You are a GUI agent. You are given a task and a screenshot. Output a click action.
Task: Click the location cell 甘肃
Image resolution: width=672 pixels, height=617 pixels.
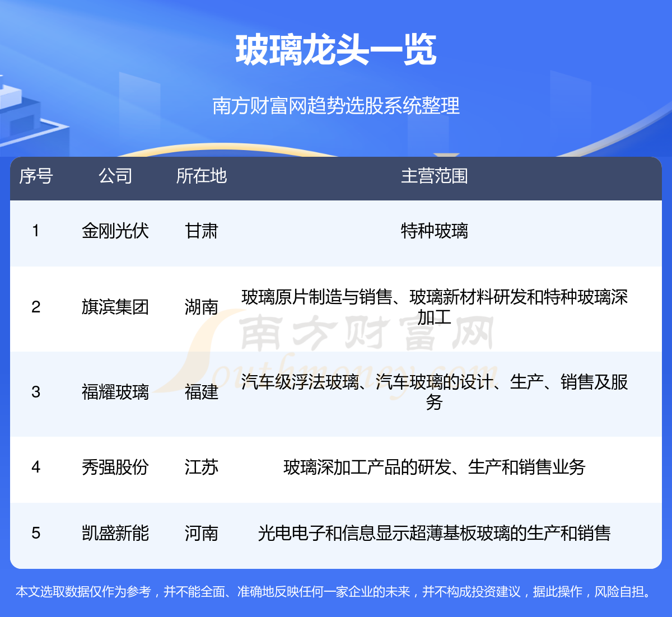pyautogui.click(x=202, y=231)
